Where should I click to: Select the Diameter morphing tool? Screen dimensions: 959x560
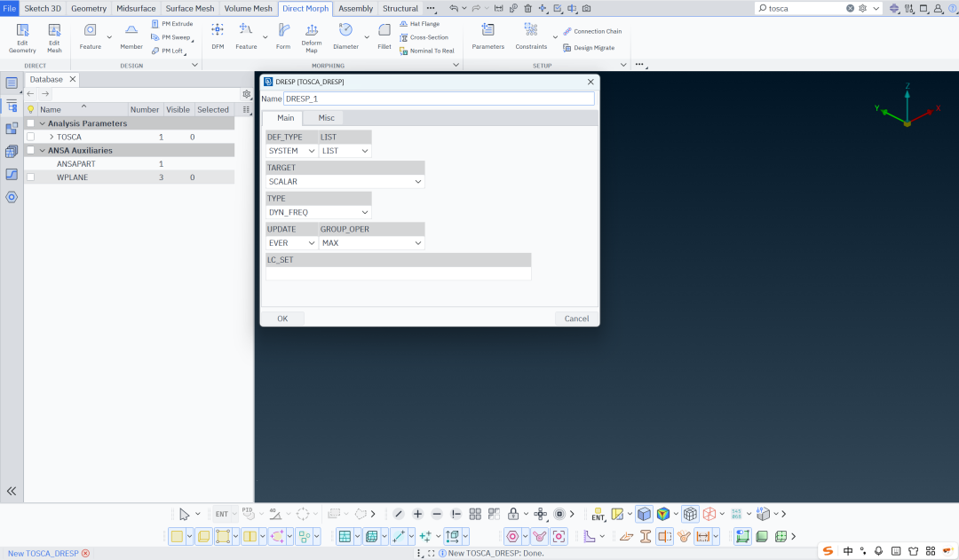click(x=345, y=38)
